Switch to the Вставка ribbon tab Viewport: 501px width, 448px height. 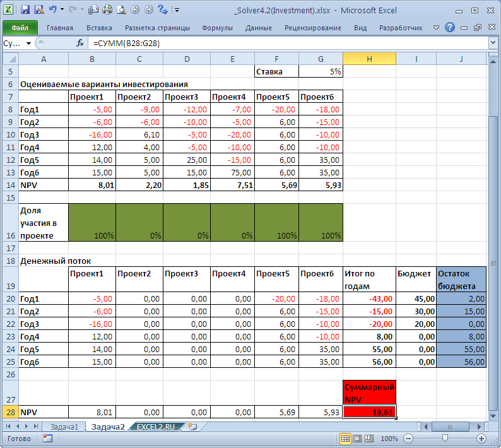pos(99,28)
